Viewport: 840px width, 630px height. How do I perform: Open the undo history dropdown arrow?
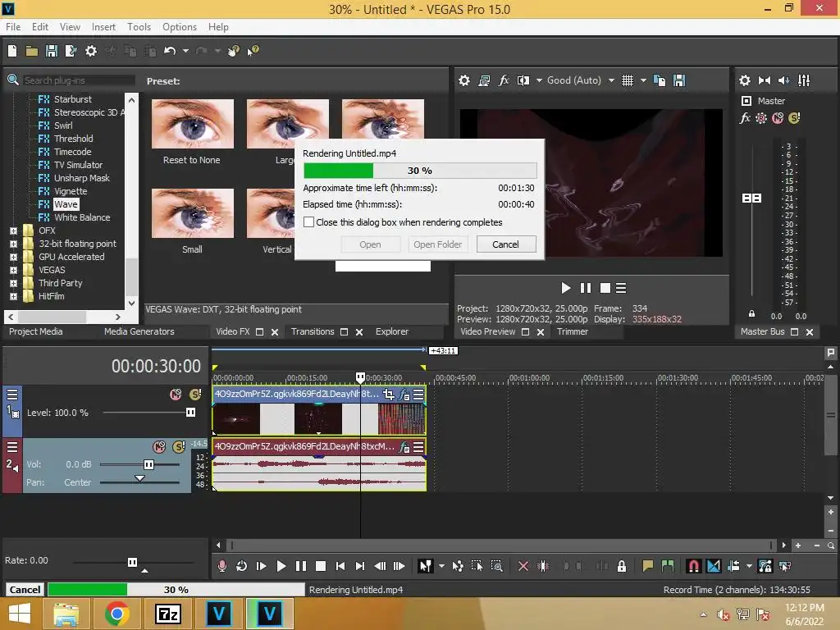pos(185,51)
